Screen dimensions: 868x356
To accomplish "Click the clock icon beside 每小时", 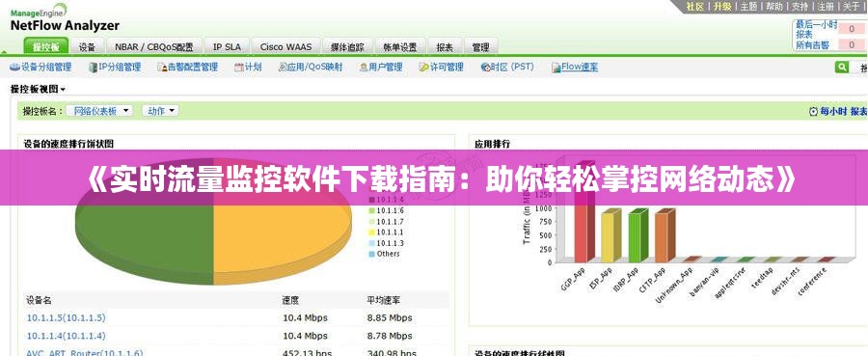I will (x=813, y=111).
